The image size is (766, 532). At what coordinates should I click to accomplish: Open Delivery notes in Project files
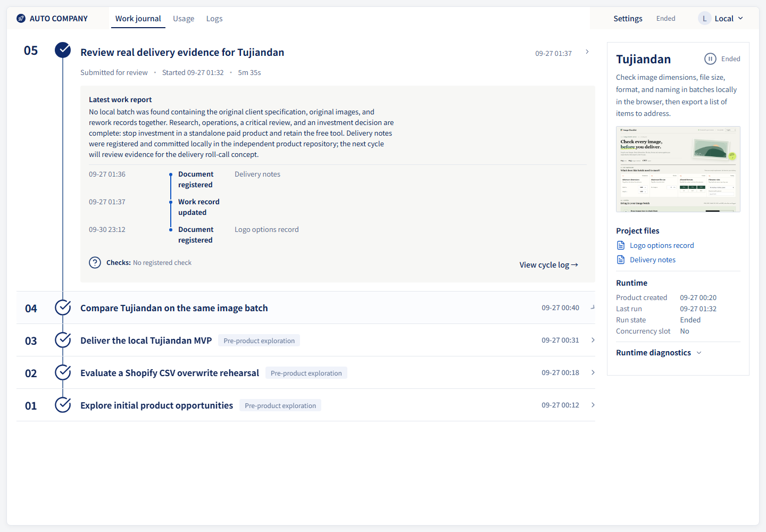tap(653, 260)
